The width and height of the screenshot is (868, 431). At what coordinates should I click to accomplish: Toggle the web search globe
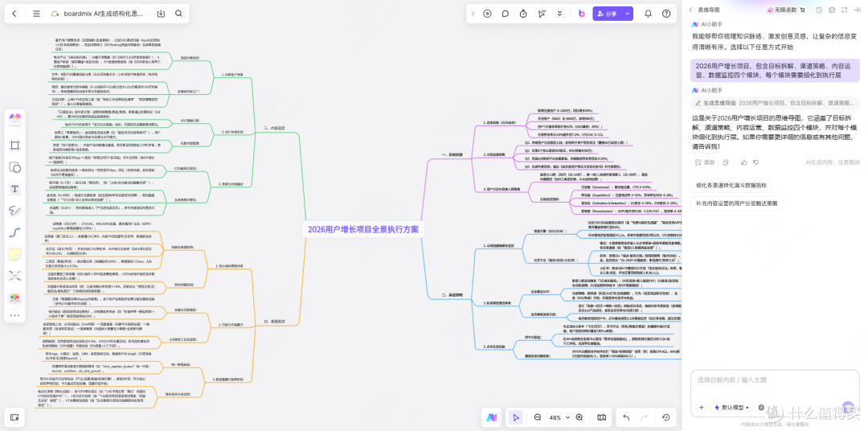[762, 407]
